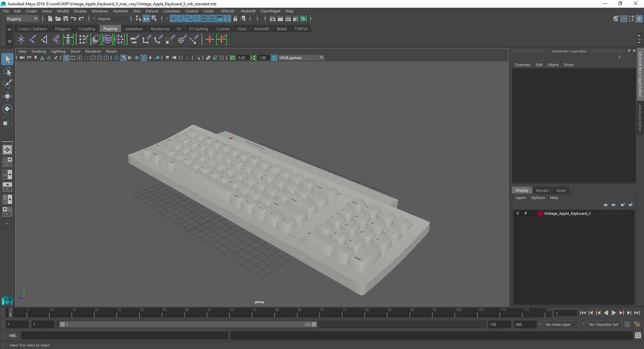Click red color swatch of Vintage_Apple_Keyboard_II layer
Viewport: 644px width, 349px height.
(540, 213)
